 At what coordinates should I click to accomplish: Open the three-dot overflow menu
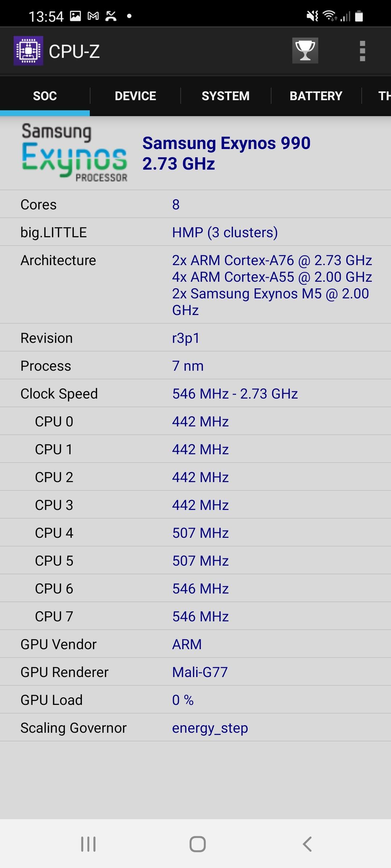coord(362,51)
